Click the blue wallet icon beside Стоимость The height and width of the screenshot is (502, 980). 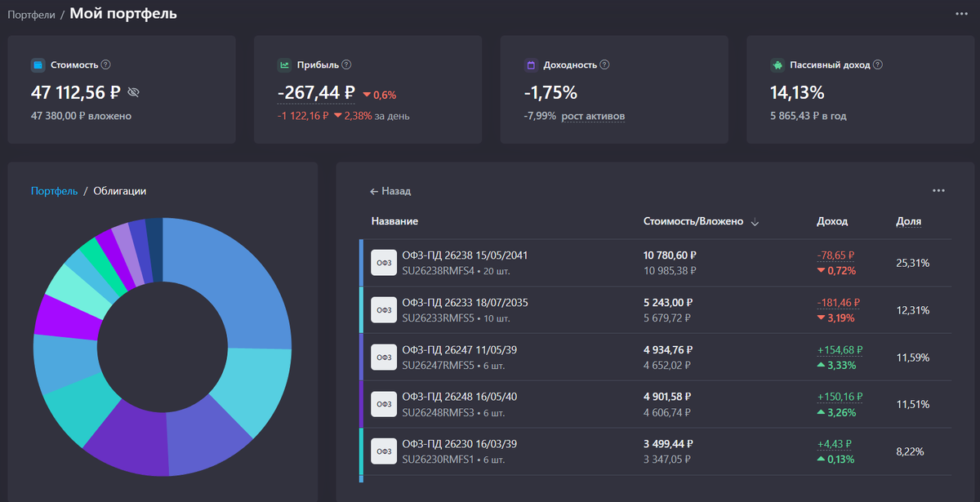pyautogui.click(x=38, y=64)
